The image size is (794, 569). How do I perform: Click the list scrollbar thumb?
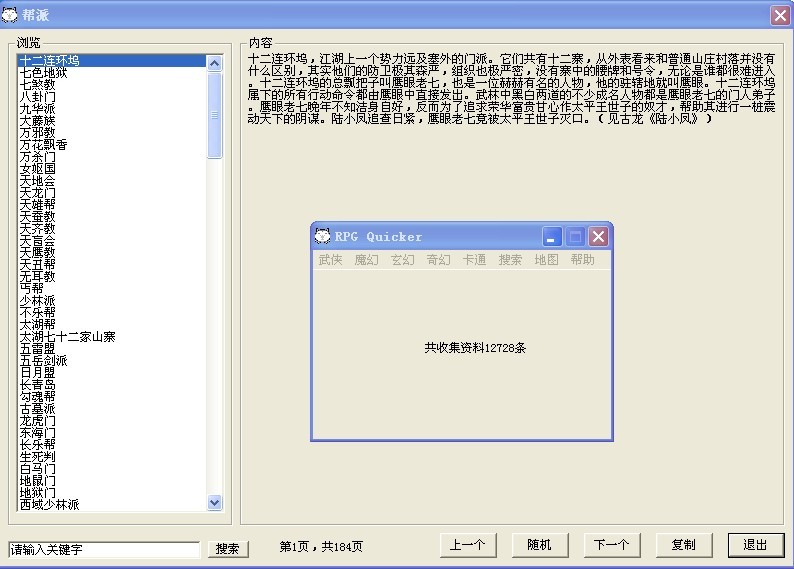(215, 115)
